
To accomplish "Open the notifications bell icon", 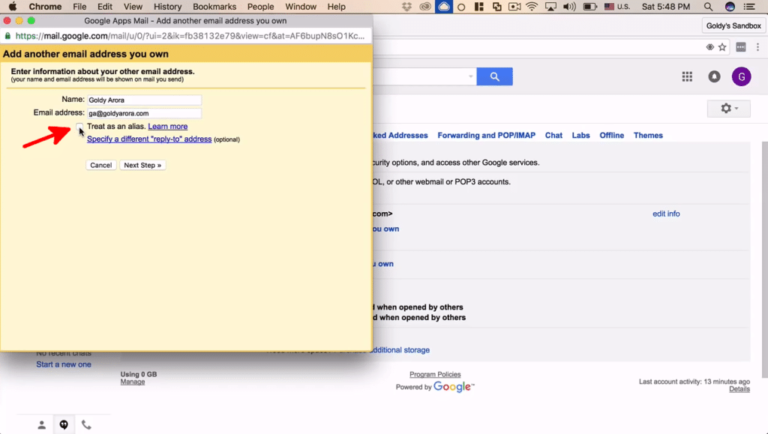I will tap(714, 76).
